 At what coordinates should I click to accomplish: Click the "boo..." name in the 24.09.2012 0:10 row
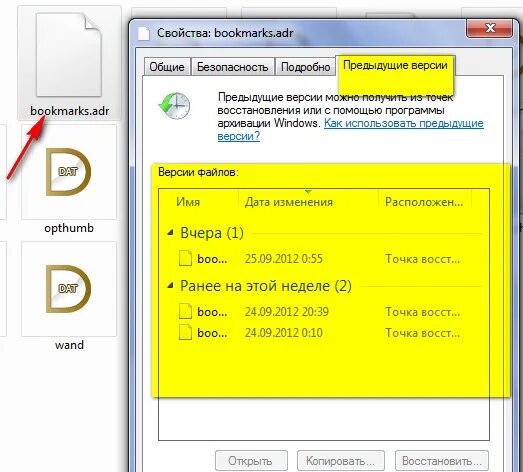click(212, 333)
